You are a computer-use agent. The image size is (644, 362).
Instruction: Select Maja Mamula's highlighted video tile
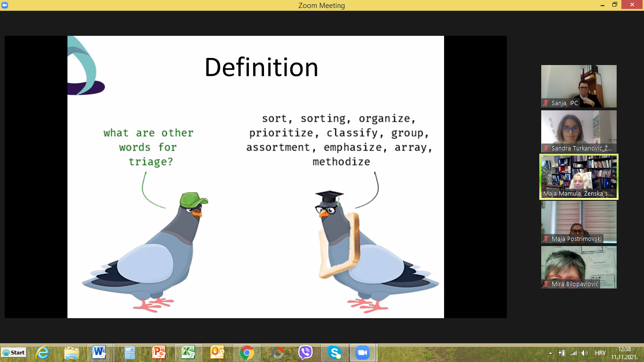578,177
